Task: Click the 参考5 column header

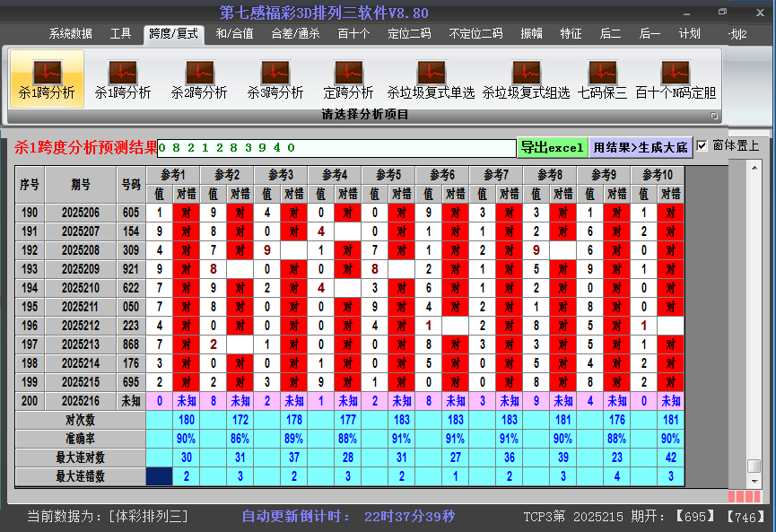Action: tap(388, 175)
